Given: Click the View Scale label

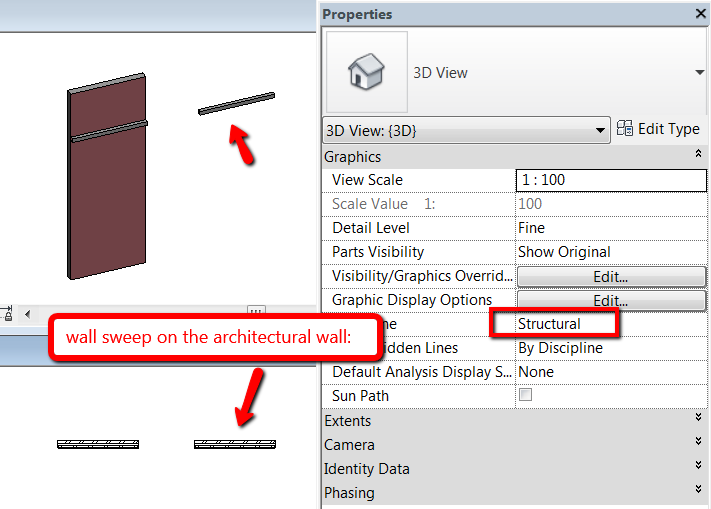Looking at the screenshot, I should click(x=367, y=180).
